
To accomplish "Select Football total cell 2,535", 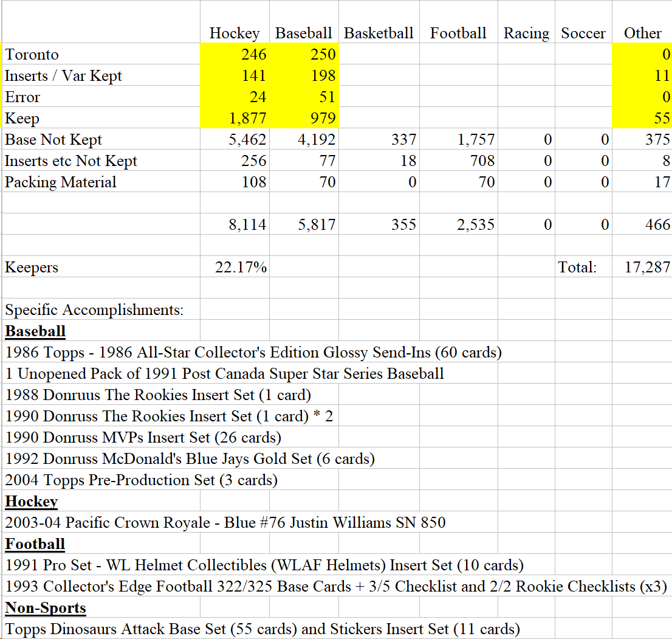I will (x=458, y=224).
